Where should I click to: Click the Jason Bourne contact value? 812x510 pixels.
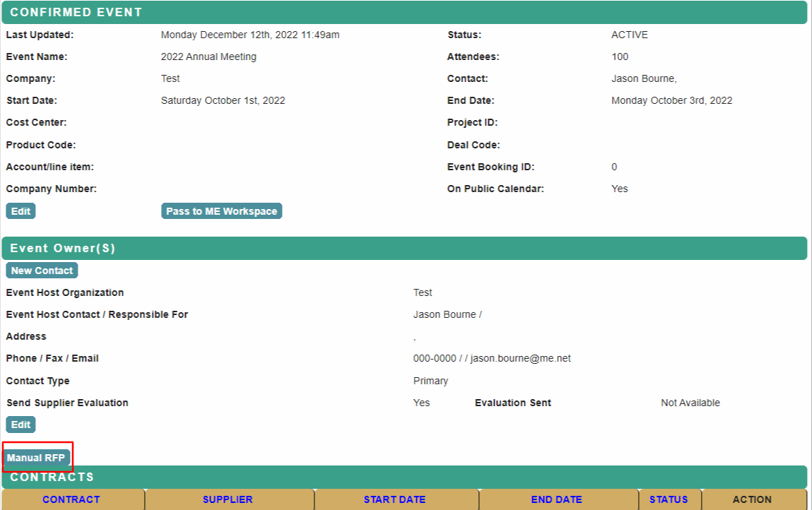pyautogui.click(x=644, y=78)
